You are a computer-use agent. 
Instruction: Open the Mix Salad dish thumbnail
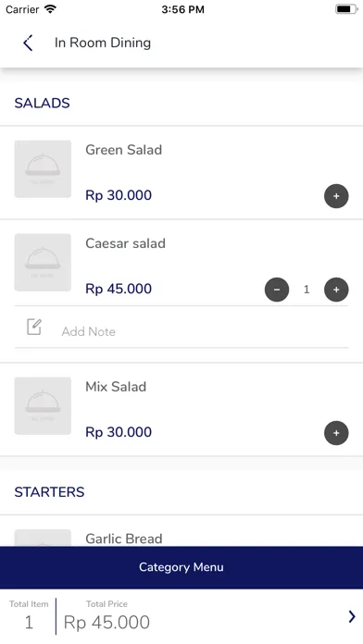click(x=43, y=406)
